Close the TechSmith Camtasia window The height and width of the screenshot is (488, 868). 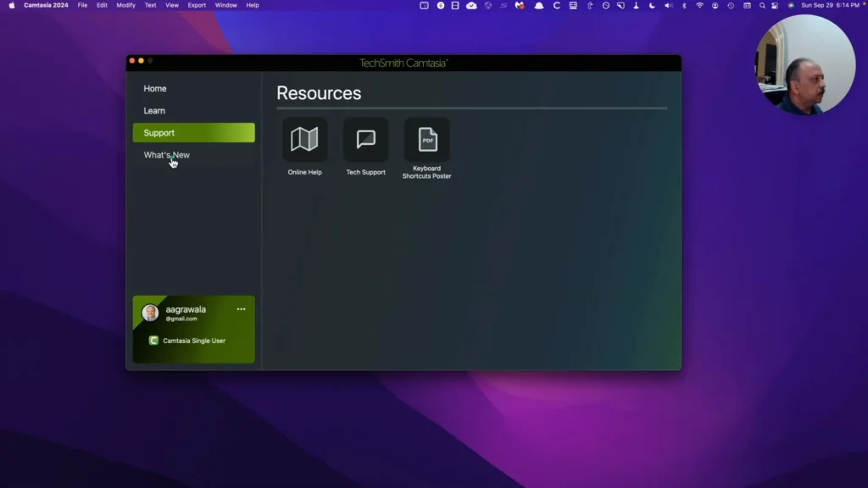(132, 60)
